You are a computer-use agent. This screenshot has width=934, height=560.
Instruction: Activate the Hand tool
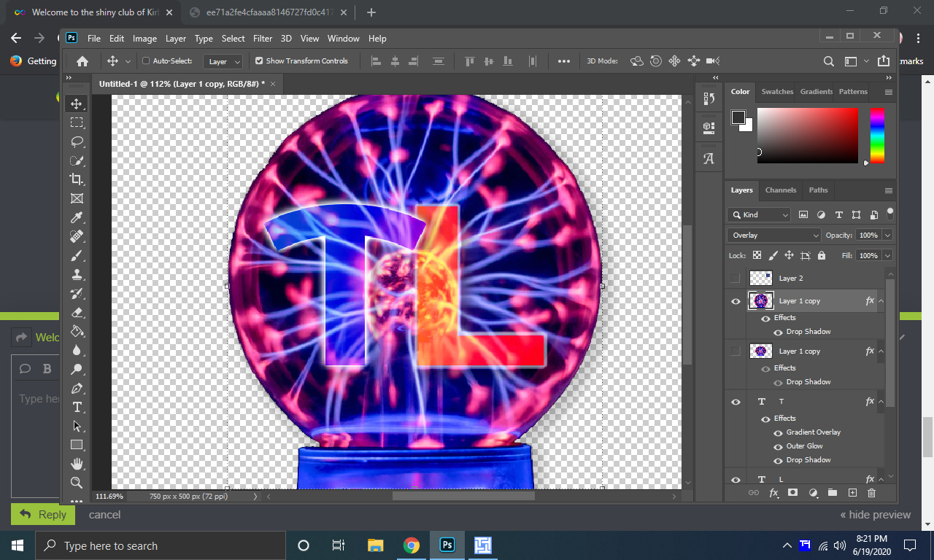click(x=77, y=464)
